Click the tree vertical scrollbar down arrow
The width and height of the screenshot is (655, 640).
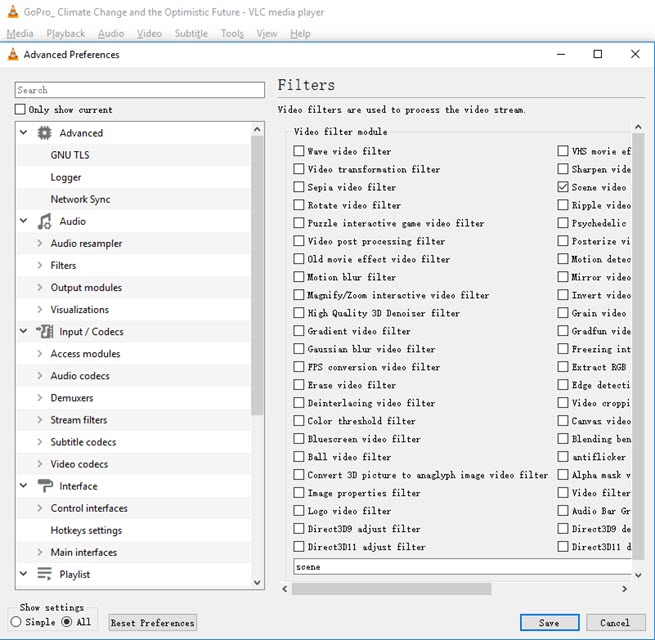[x=257, y=582]
